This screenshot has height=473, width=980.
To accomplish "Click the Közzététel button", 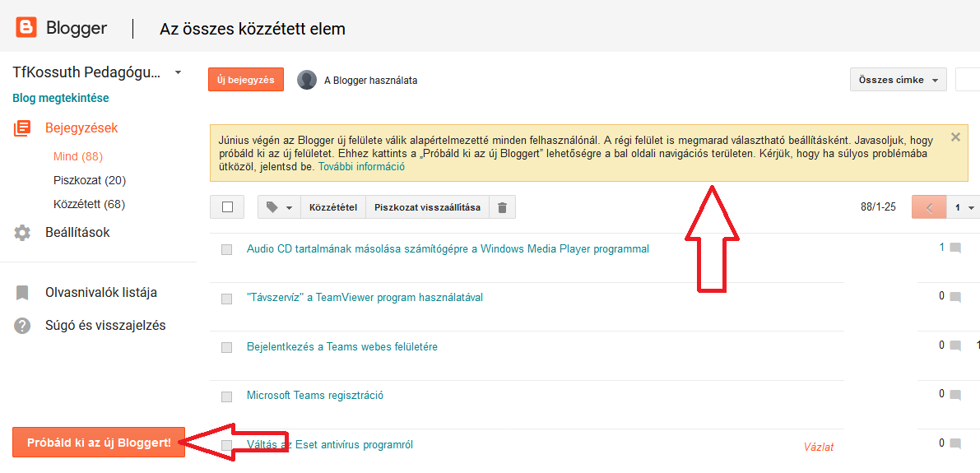I will click(333, 207).
